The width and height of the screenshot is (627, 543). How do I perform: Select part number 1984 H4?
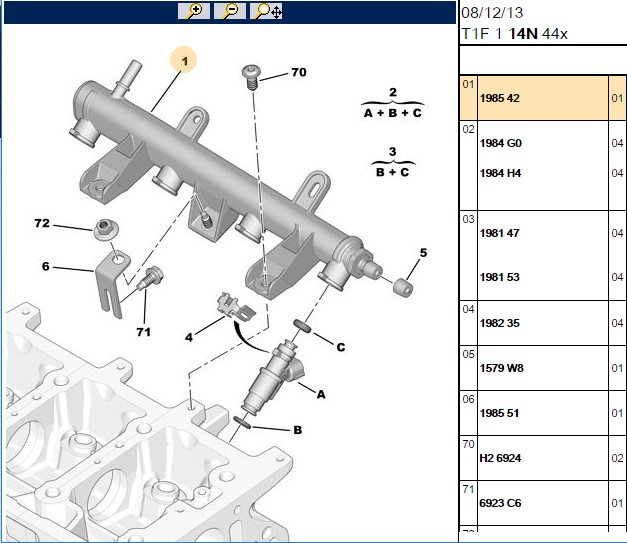pyautogui.click(x=500, y=173)
